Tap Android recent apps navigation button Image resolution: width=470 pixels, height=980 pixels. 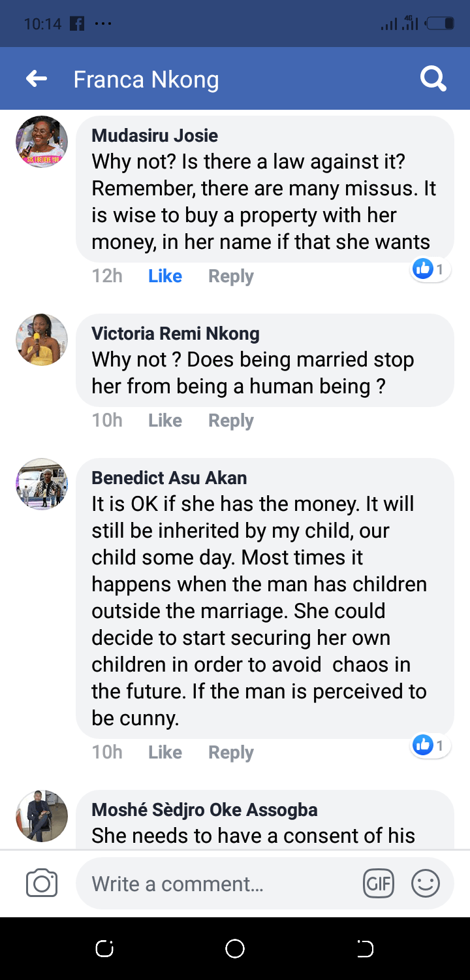click(104, 949)
